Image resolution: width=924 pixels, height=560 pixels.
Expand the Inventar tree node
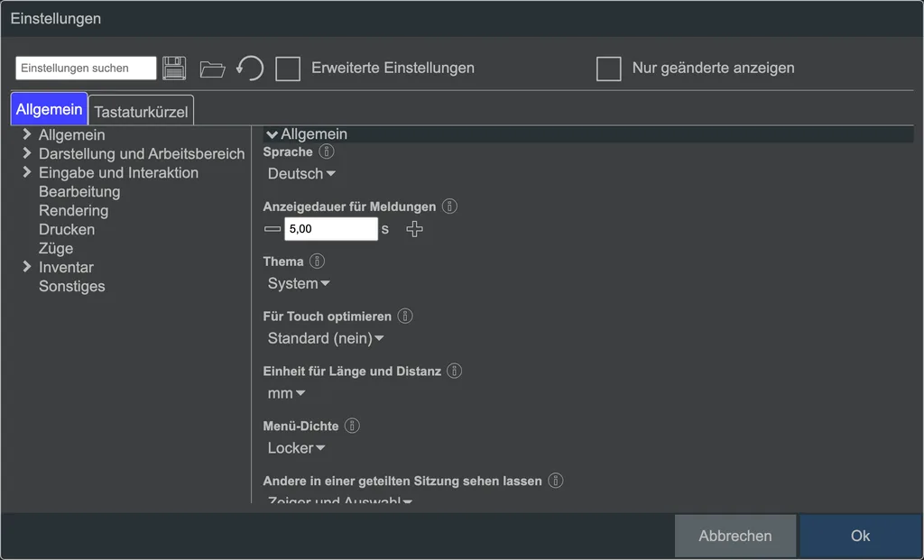pos(26,267)
